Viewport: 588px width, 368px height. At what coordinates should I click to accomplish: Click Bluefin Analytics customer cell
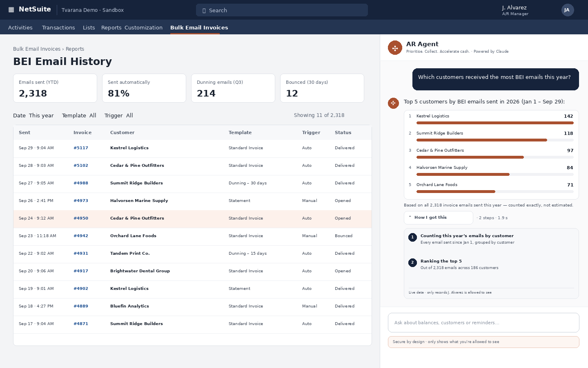pyautogui.click(x=129, y=306)
